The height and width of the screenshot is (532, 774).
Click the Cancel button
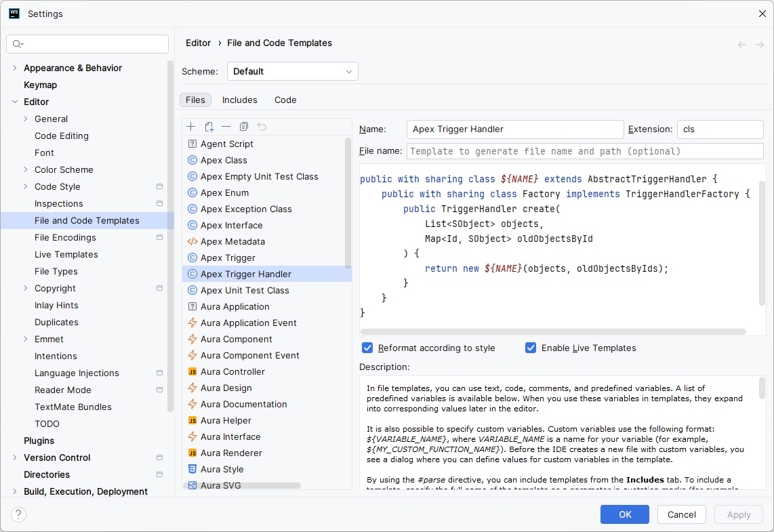point(682,514)
